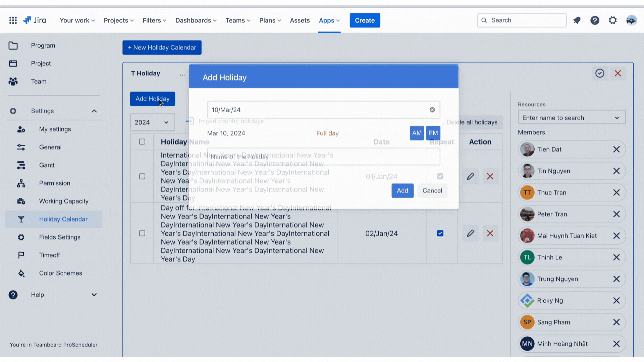Click the Add button in the dialog
The width and height of the screenshot is (644, 362).
coord(402,191)
